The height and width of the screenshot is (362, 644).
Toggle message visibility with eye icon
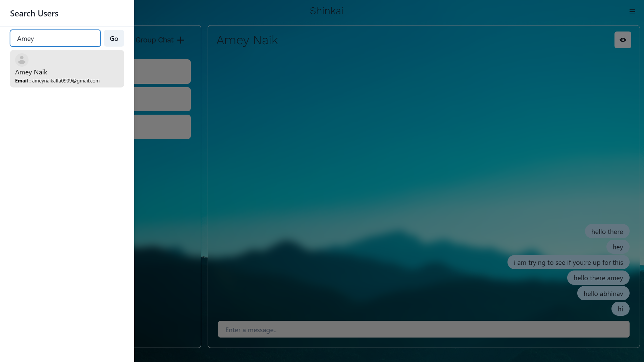[x=623, y=40]
